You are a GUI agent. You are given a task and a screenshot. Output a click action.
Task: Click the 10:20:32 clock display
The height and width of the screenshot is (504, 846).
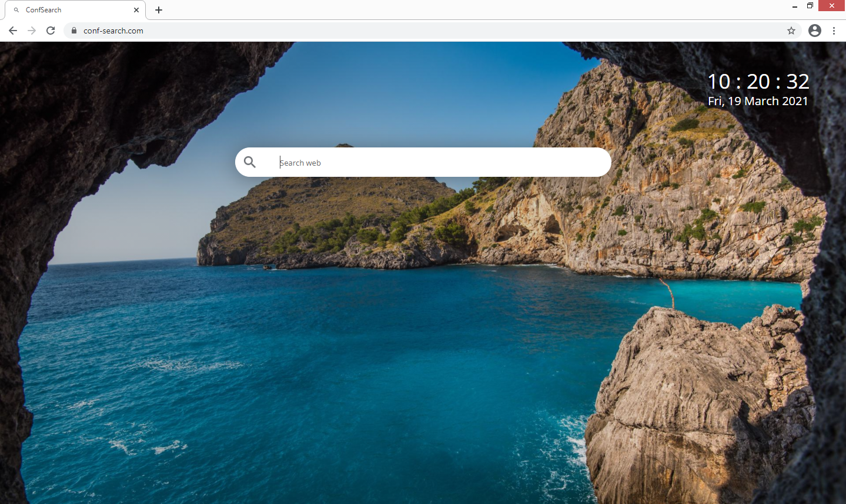(758, 82)
